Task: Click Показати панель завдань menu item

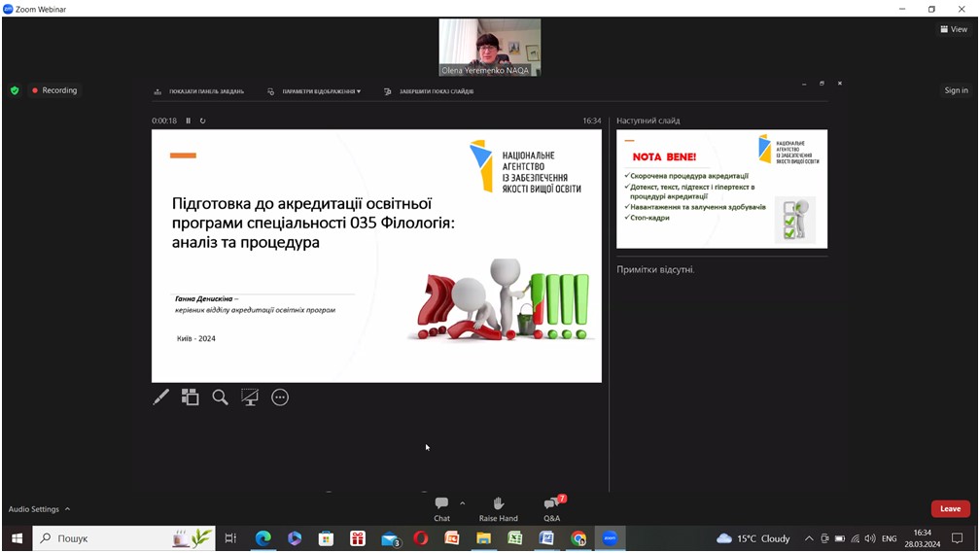Action: point(199,91)
